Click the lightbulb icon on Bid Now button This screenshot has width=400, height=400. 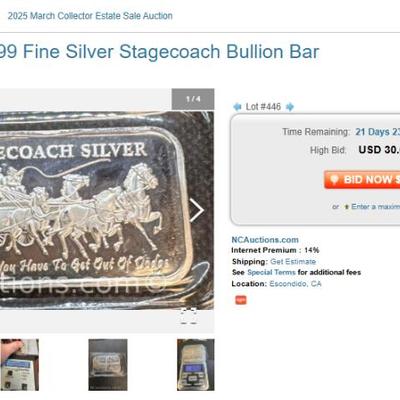pyautogui.click(x=334, y=180)
